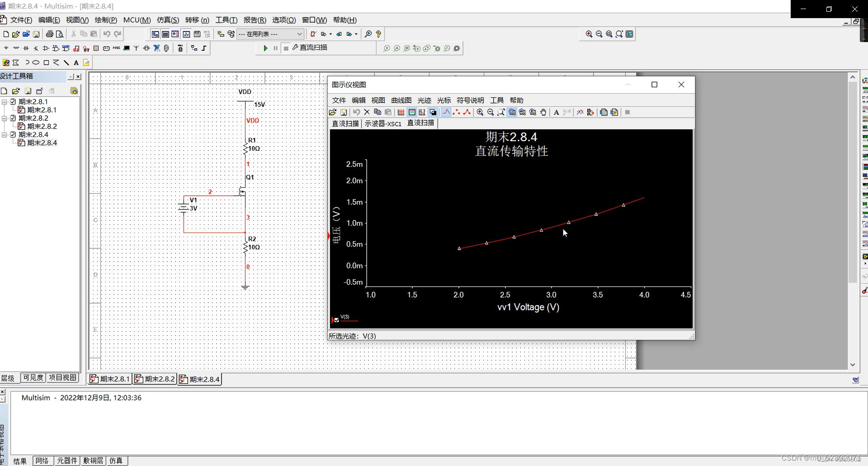Stop the simulation using the stop square
868x466 pixels.
point(286,48)
